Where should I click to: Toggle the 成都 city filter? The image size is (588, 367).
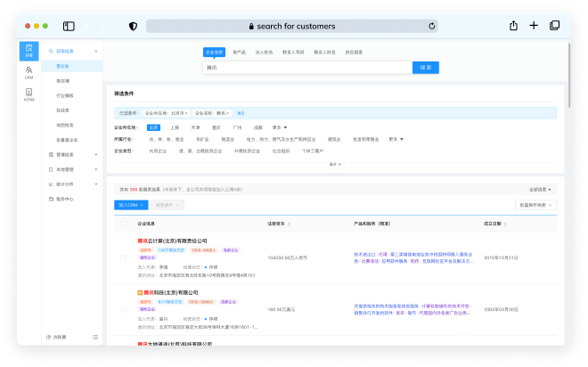[258, 127]
